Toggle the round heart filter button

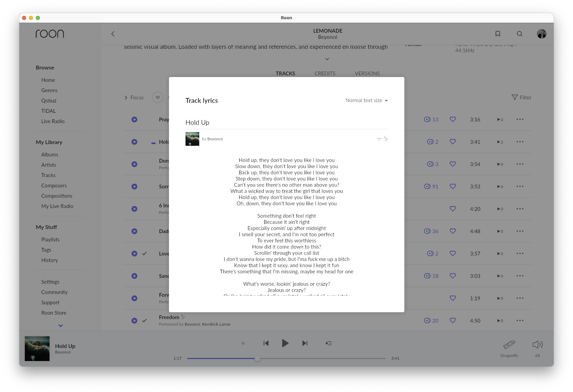coord(158,97)
